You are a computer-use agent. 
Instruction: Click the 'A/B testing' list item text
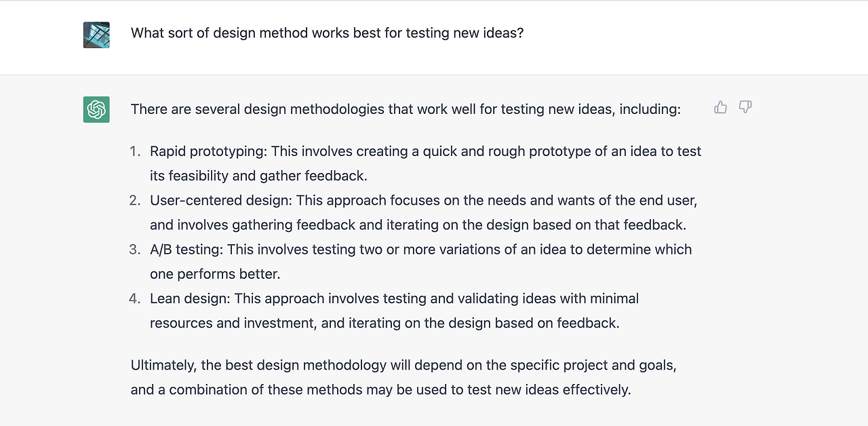pos(421,261)
